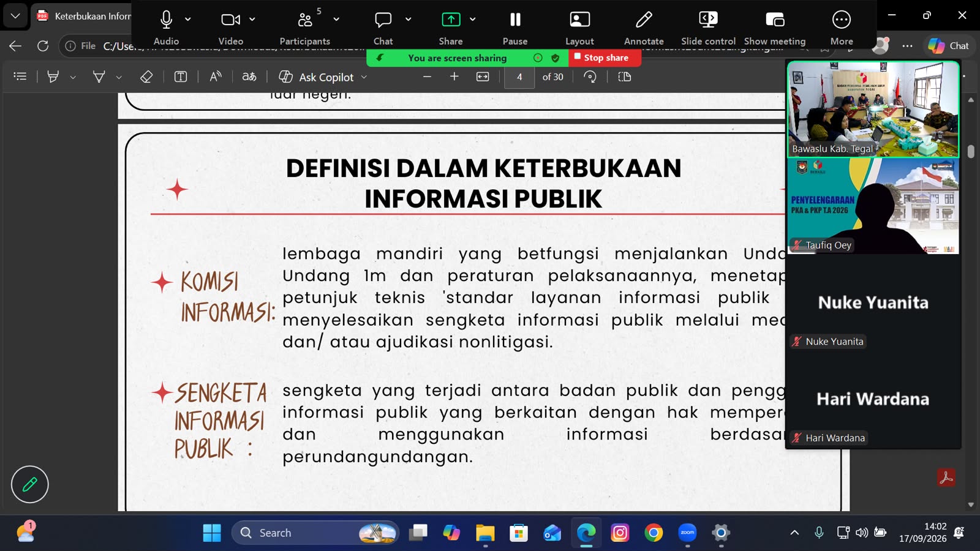
Task: Add text box to the PDF
Action: tap(181, 77)
